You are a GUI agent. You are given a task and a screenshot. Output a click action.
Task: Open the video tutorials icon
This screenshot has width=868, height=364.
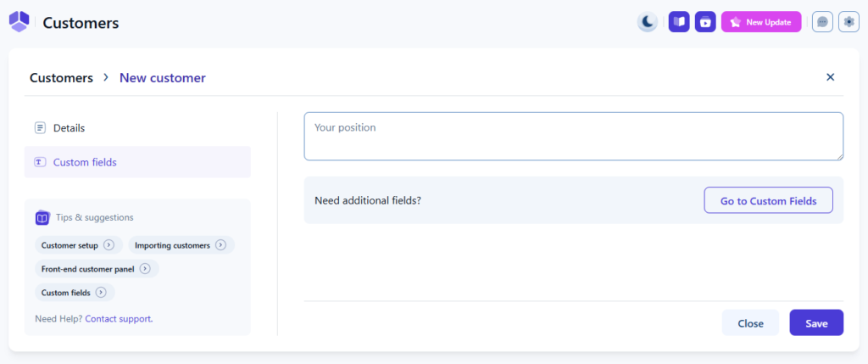(x=705, y=22)
